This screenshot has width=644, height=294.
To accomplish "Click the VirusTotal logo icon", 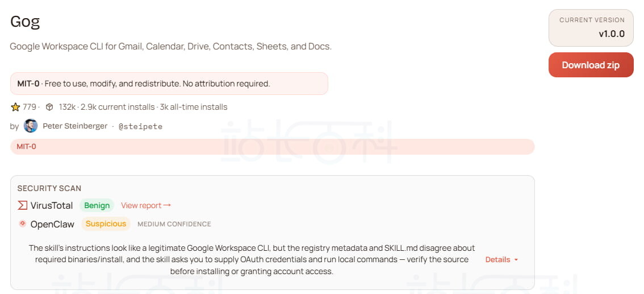I will point(23,205).
